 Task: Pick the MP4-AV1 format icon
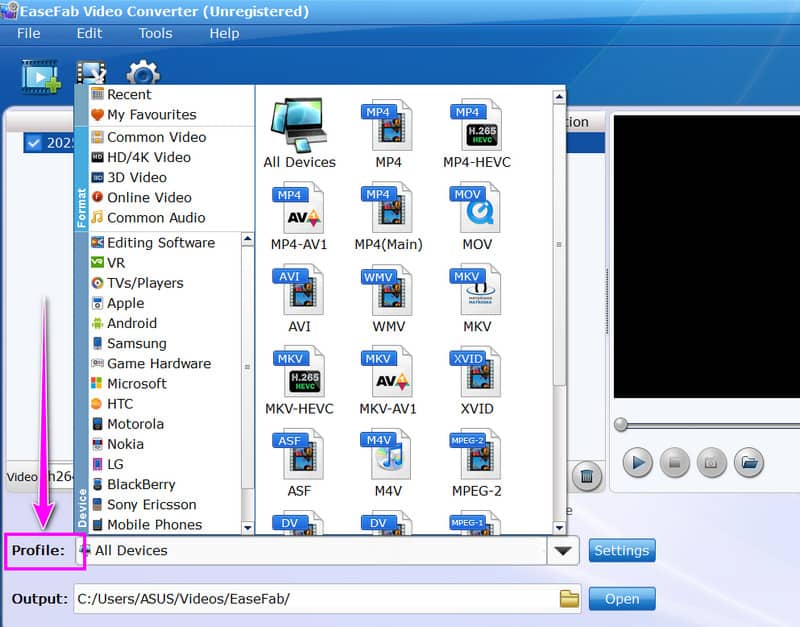pyautogui.click(x=299, y=208)
